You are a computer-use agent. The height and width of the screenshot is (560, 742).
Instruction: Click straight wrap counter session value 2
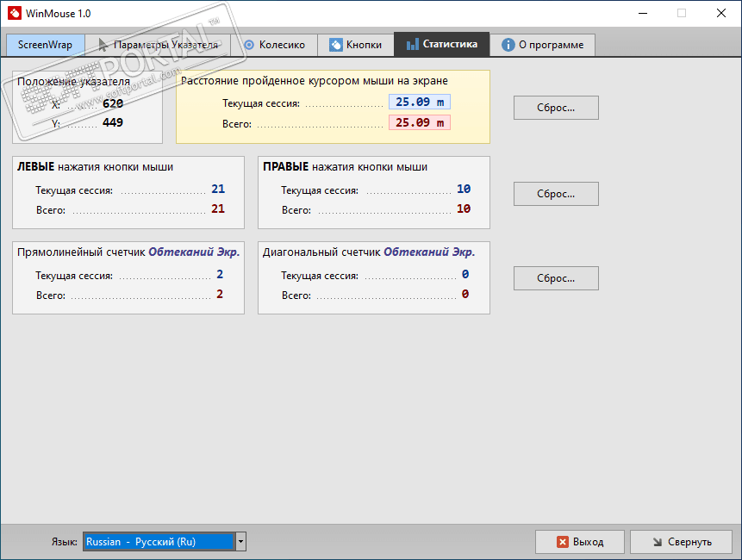[220, 274]
